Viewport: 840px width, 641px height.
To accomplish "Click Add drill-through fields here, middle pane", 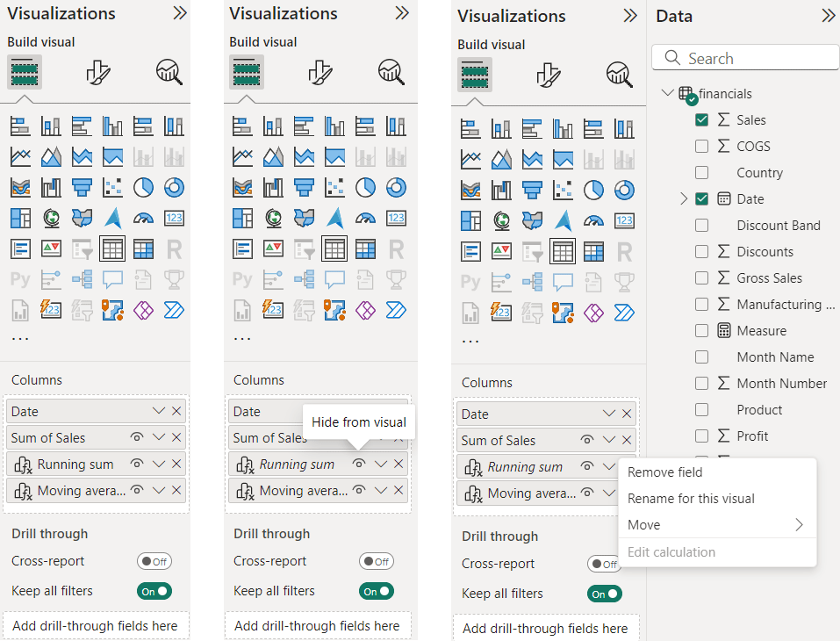I will tap(318, 626).
